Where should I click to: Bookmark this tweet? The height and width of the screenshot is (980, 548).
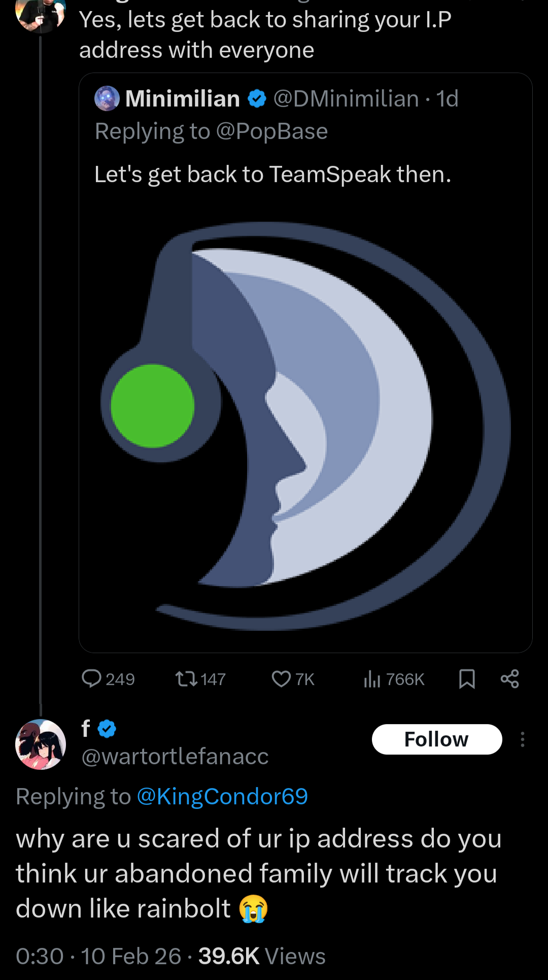click(x=467, y=679)
